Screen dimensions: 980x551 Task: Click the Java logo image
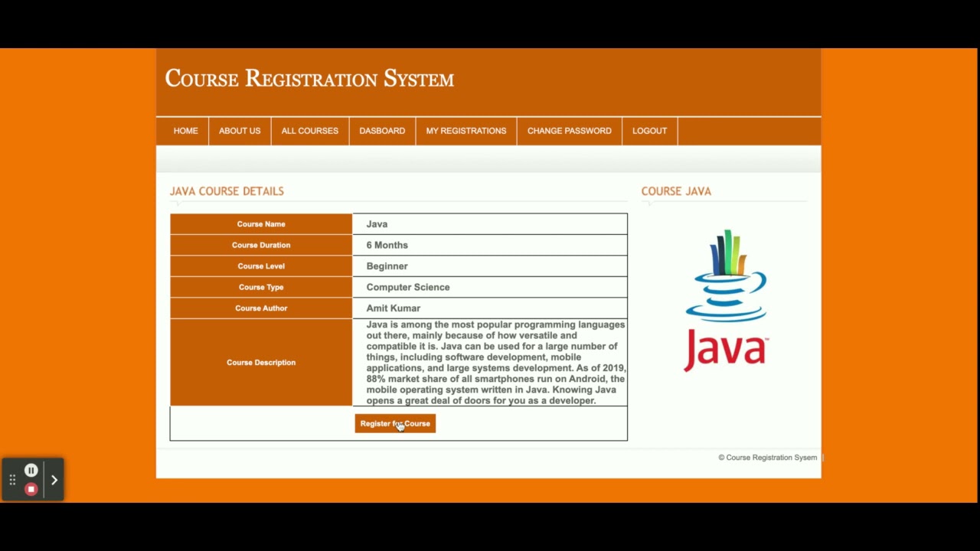pos(726,301)
